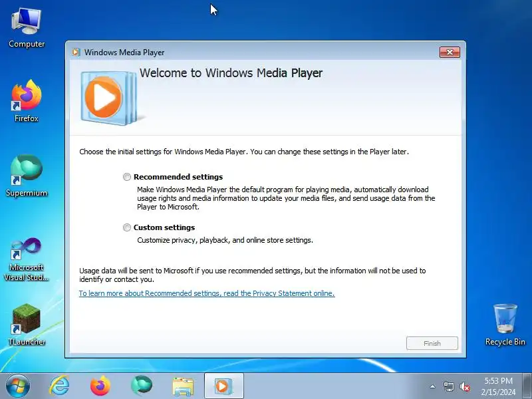Click the muted volume tray icon
Image resolution: width=532 pixels, height=399 pixels.
click(464, 386)
